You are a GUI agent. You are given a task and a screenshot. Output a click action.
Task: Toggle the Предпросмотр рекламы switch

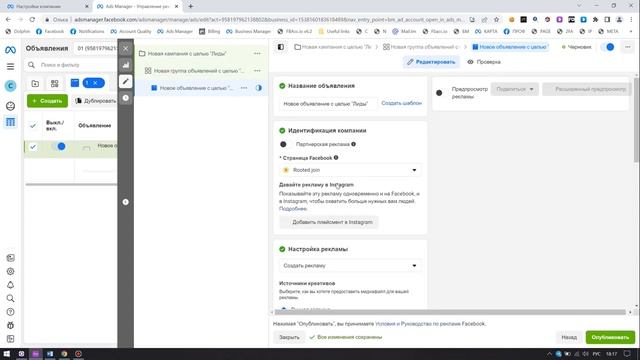[440, 93]
